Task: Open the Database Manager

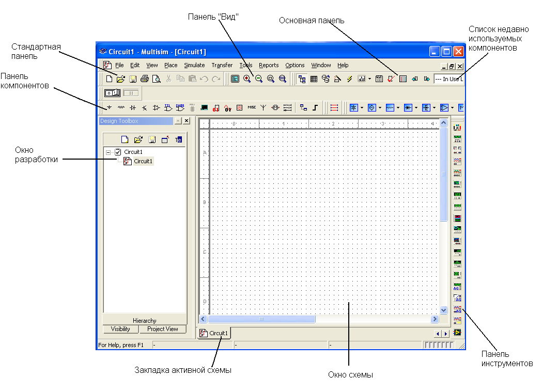Action: (x=326, y=79)
